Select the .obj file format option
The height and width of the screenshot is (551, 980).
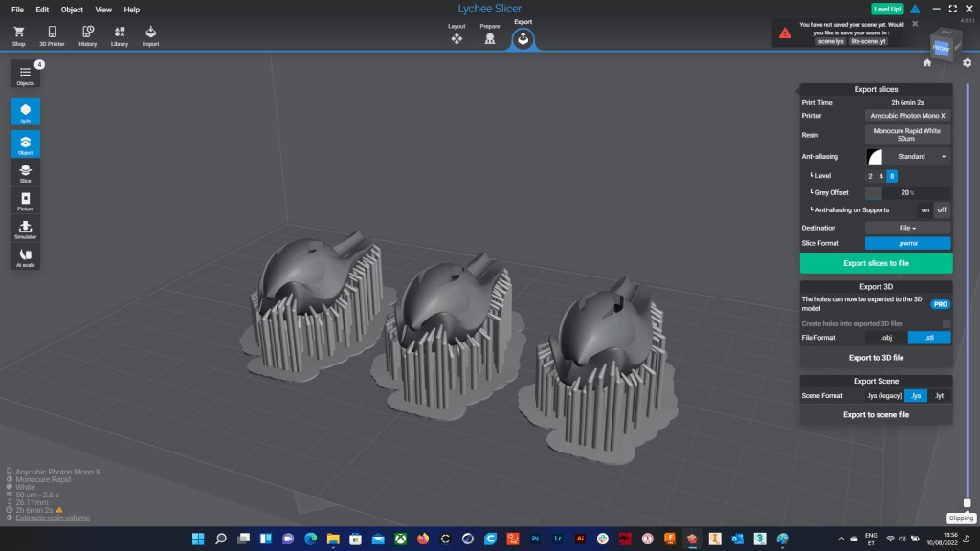(x=885, y=337)
